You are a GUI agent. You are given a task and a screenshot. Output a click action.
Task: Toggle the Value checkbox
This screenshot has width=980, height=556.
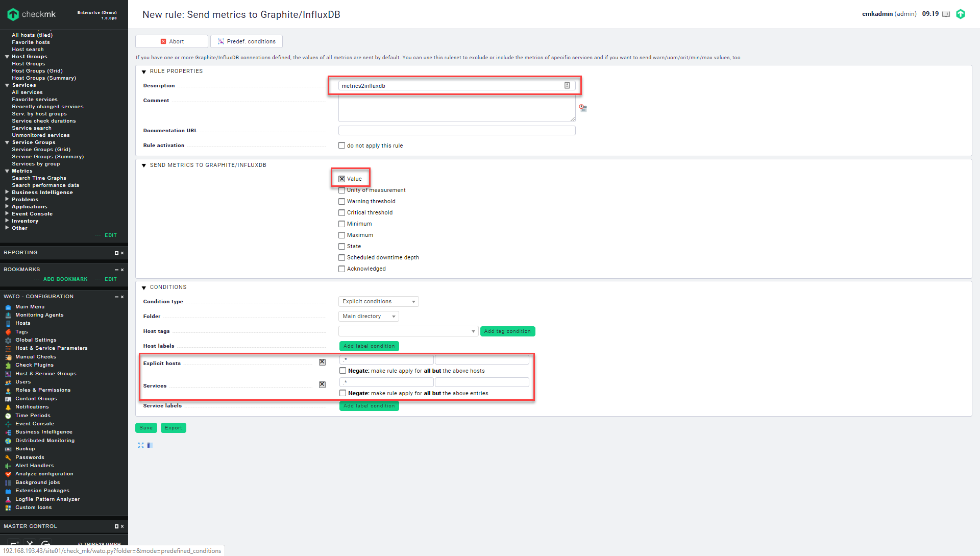(341, 179)
